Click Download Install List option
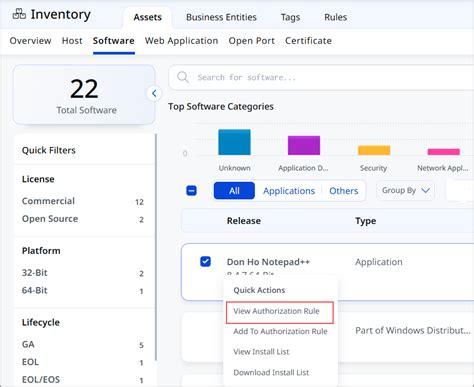Image resolution: width=474 pixels, height=387 pixels. click(x=271, y=372)
